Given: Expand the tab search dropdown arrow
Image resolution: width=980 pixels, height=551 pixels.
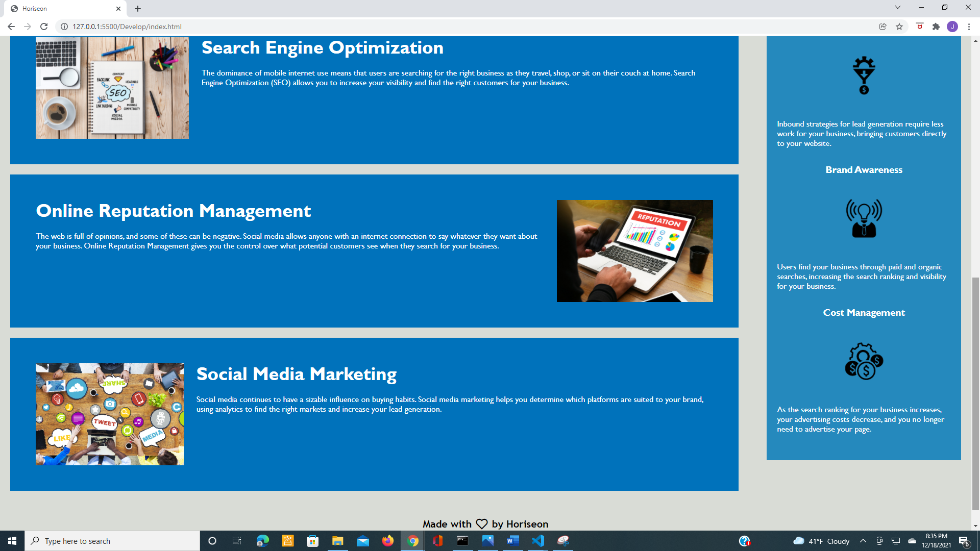Looking at the screenshot, I should (897, 8).
